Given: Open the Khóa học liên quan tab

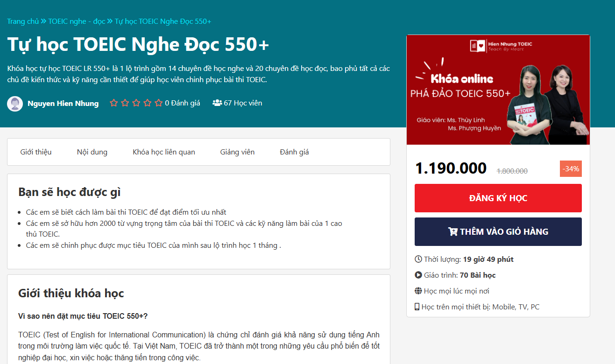Looking at the screenshot, I should 164,152.
